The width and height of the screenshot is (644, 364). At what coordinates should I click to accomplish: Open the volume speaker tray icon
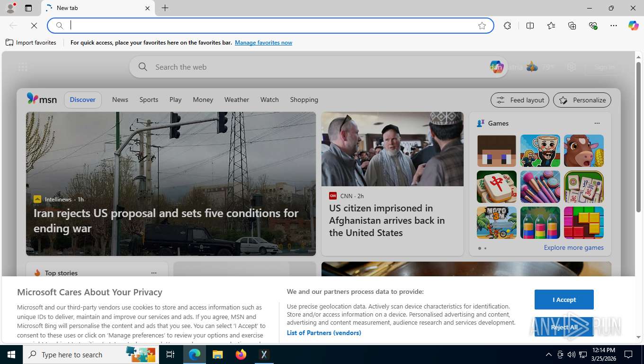572,355
